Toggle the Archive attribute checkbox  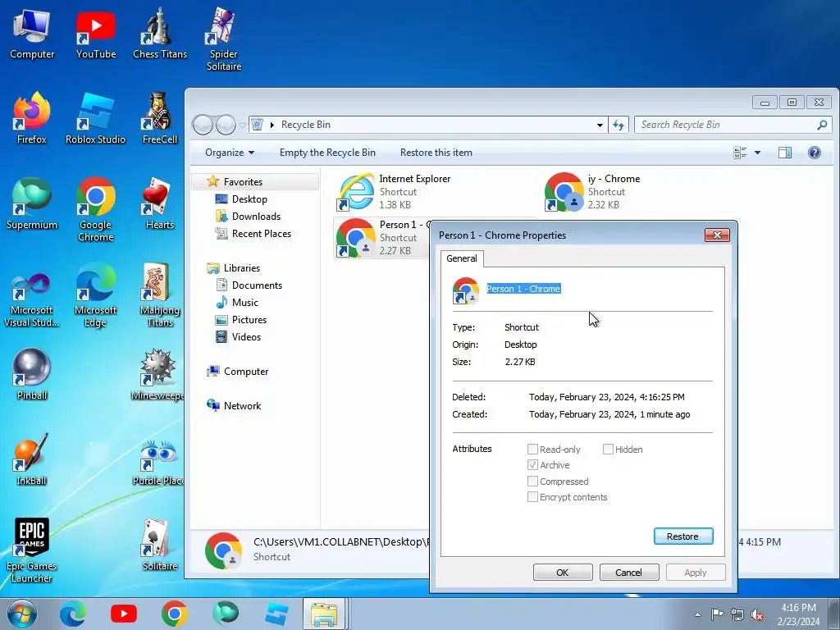pos(532,465)
